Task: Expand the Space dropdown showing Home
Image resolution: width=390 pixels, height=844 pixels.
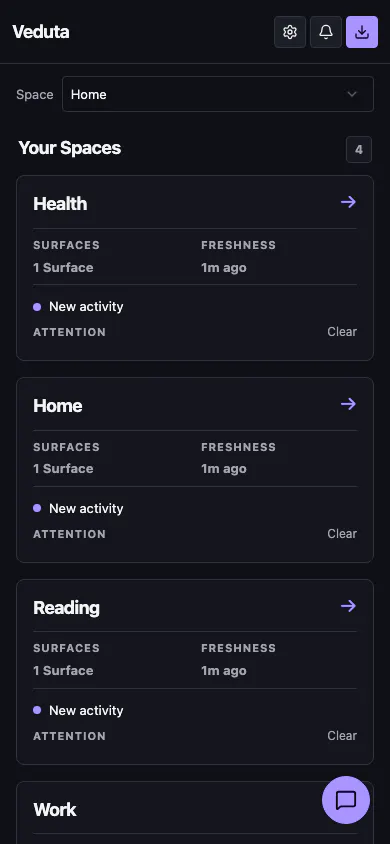Action: 218,94
